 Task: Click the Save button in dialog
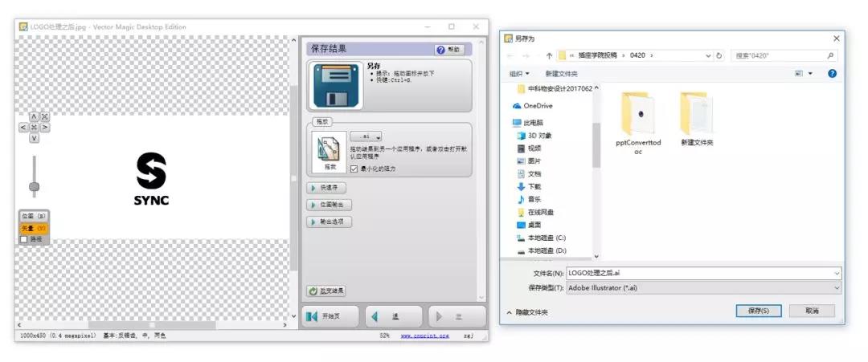click(x=758, y=311)
